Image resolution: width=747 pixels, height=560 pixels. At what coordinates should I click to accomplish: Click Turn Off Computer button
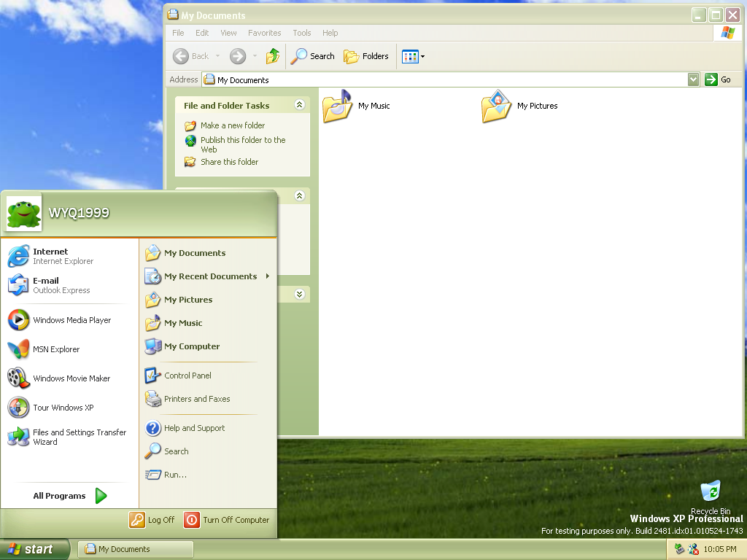click(x=227, y=520)
